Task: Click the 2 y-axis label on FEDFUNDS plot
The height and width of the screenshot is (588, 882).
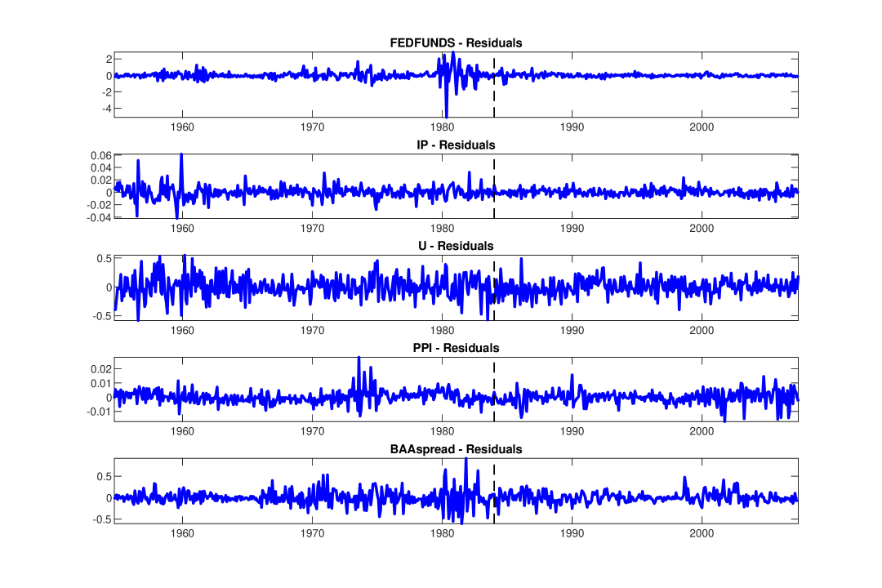Action: point(109,59)
